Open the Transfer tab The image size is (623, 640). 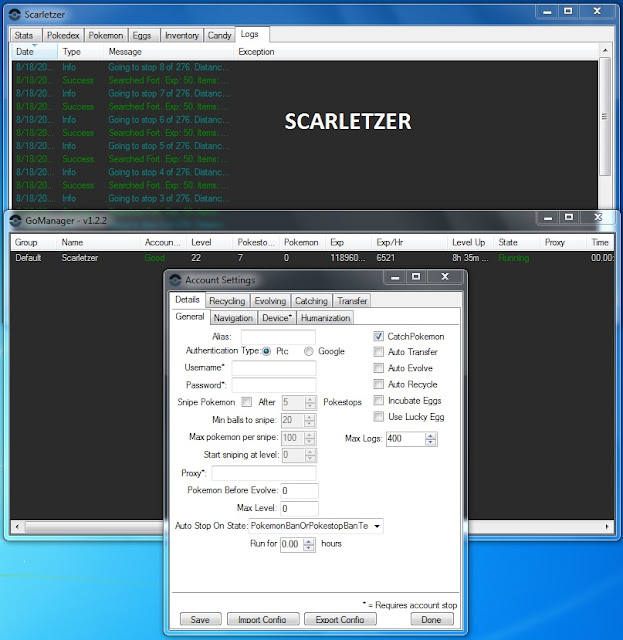pyautogui.click(x=352, y=301)
